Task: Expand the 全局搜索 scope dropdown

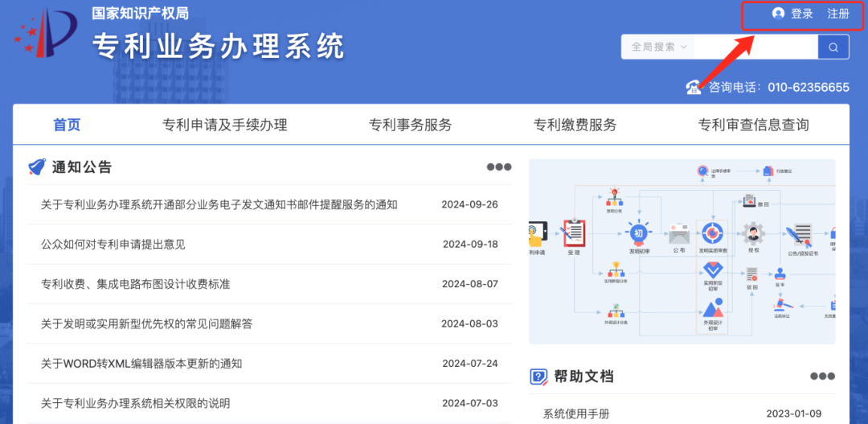Action: (x=658, y=47)
